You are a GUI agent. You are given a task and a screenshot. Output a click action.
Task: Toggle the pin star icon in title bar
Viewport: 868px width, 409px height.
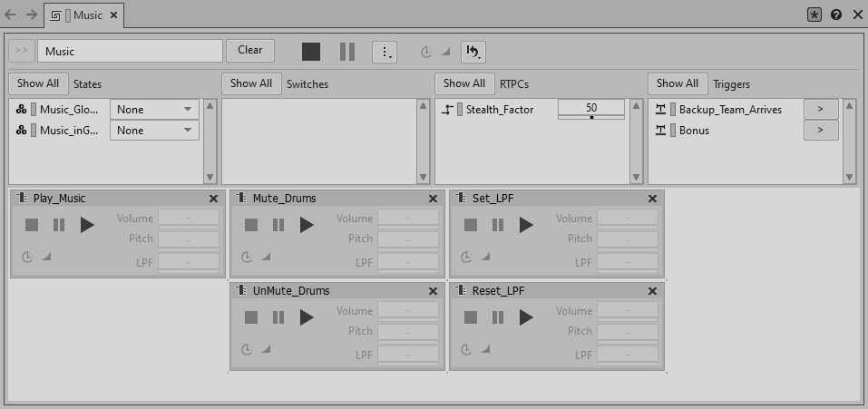[x=814, y=15]
